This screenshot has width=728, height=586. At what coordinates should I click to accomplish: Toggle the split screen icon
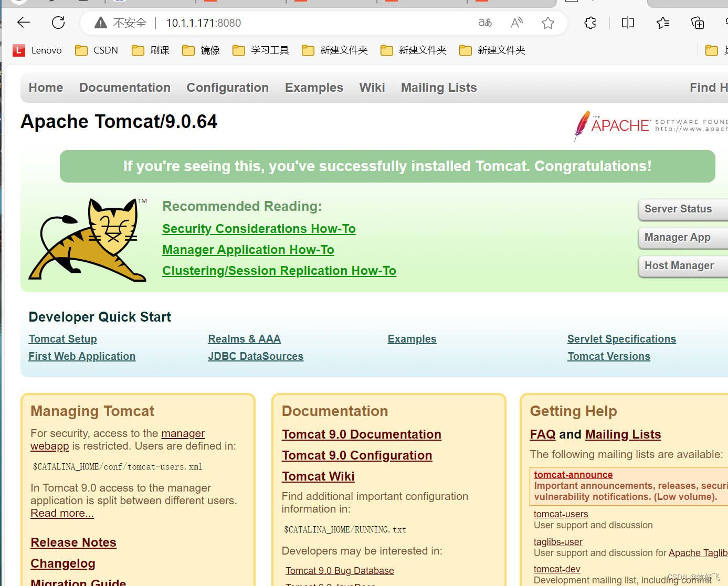point(628,23)
